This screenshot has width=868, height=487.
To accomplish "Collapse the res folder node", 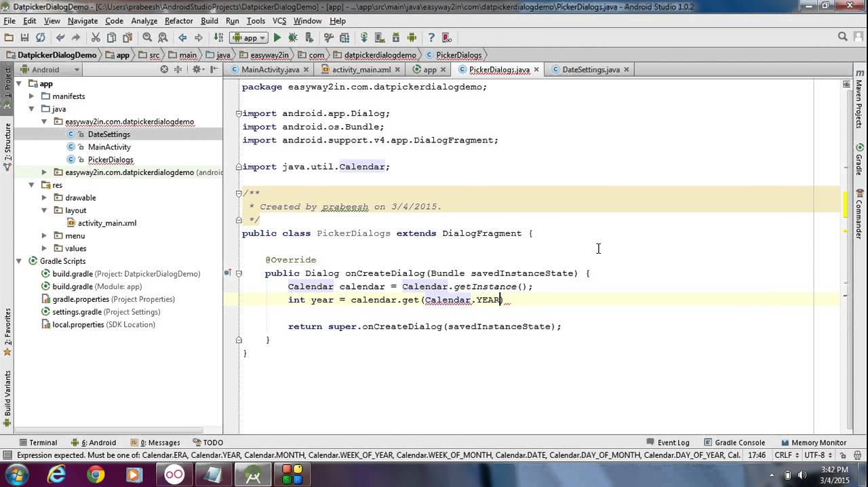I will click(31, 185).
